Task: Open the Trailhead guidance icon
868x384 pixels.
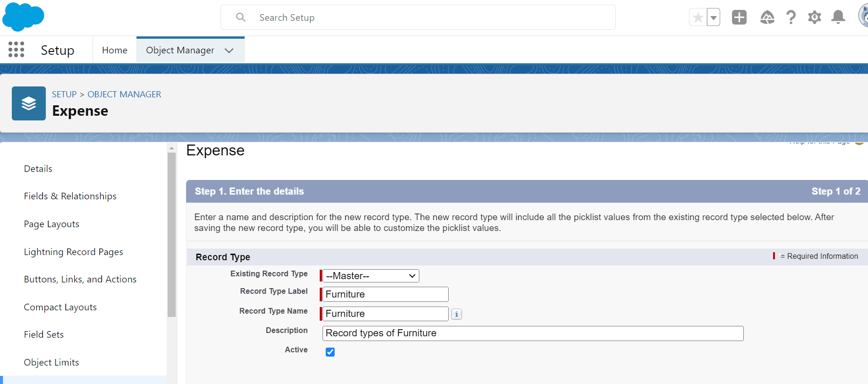Action: [767, 17]
